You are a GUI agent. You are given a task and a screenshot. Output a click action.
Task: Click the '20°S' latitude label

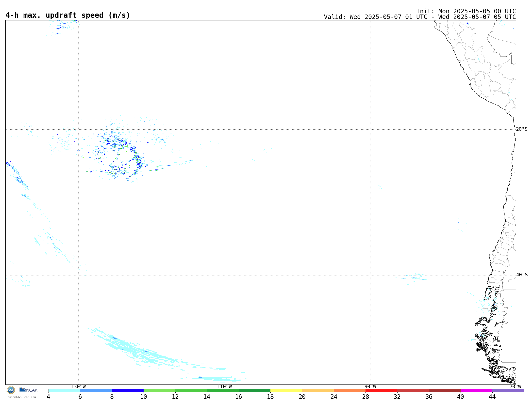522,129
